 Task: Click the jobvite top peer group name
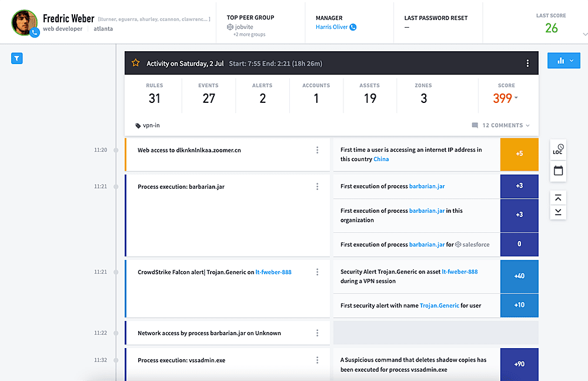point(244,27)
